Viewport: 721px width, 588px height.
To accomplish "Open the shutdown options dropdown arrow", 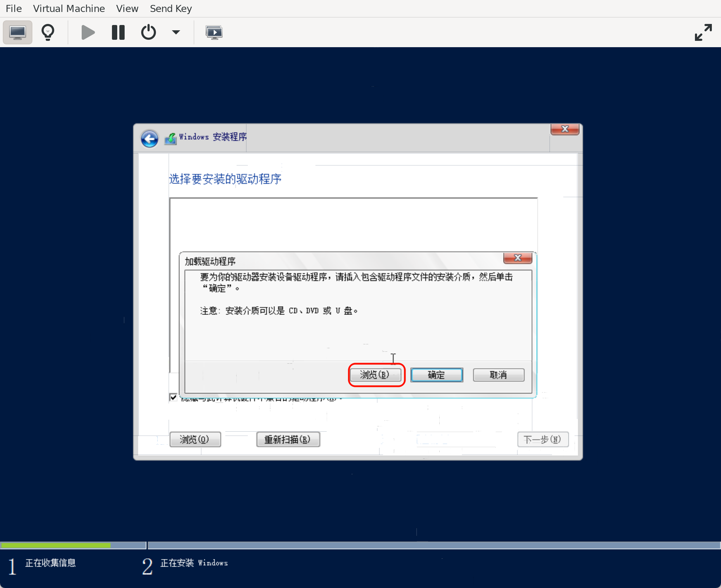I will click(x=176, y=32).
